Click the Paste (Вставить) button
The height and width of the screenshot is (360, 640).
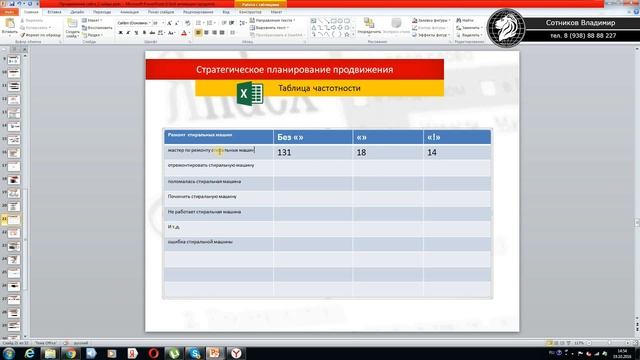[x=9, y=27]
